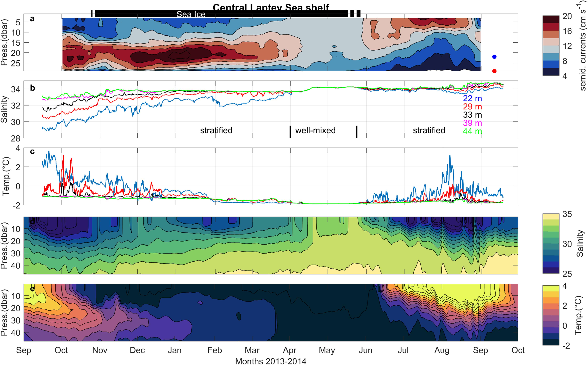The height and width of the screenshot is (365, 588).
Task: Select the '29 m' legend entry
Action: [472, 107]
